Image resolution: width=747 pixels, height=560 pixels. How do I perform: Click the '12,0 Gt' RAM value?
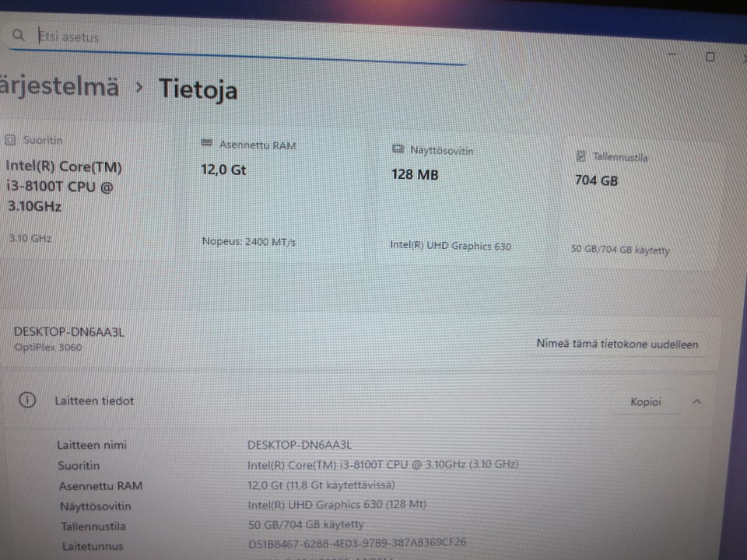[223, 170]
